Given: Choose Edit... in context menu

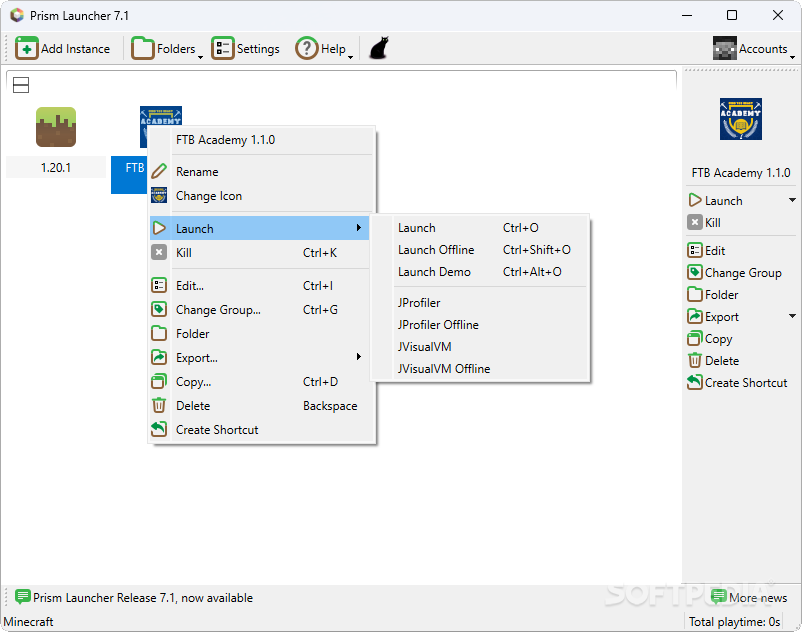Looking at the screenshot, I should (259, 286).
